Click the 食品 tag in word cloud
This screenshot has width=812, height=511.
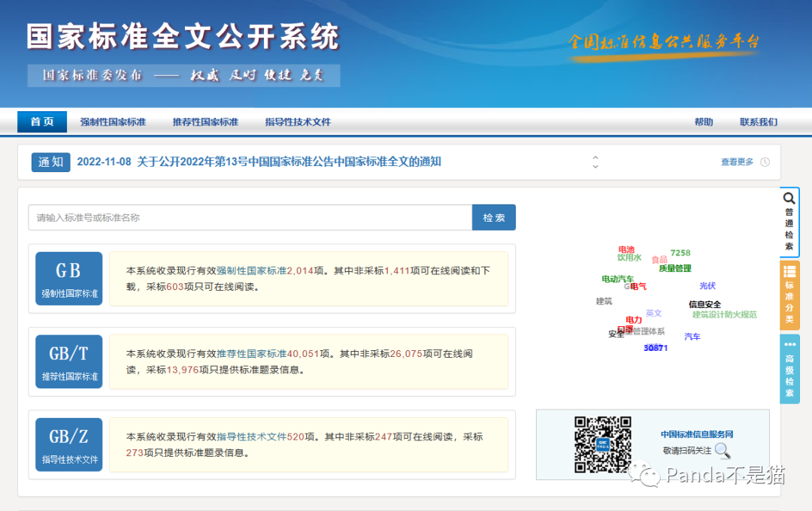point(659,259)
